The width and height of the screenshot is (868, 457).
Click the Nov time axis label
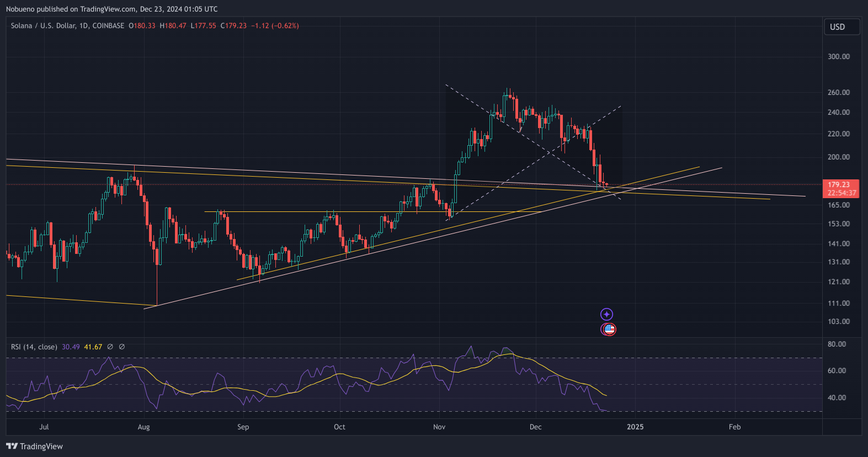coord(439,427)
